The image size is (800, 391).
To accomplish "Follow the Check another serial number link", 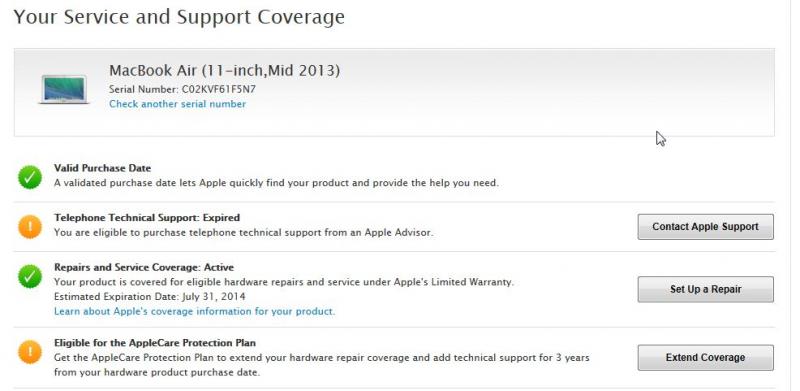I will click(178, 104).
